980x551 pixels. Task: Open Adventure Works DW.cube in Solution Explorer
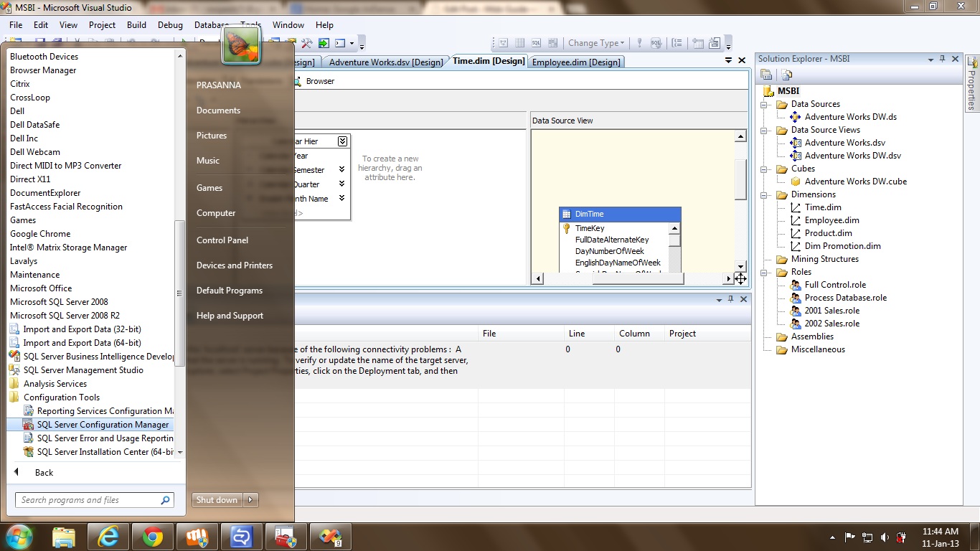[x=855, y=182]
